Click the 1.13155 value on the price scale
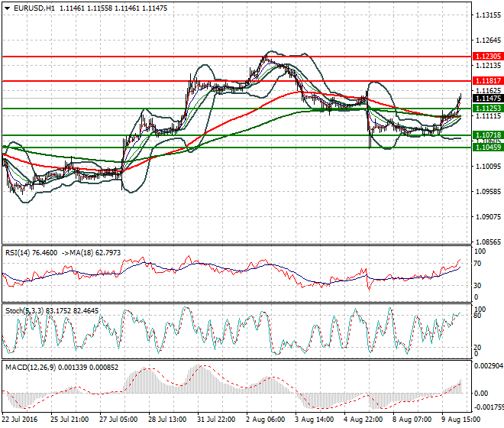The width and height of the screenshot is (504, 428). pyautogui.click(x=486, y=15)
